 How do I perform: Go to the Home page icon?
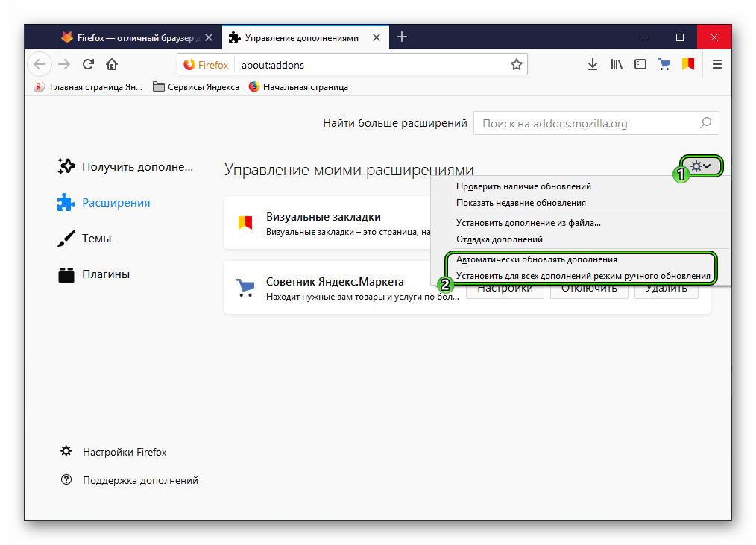pyautogui.click(x=112, y=64)
